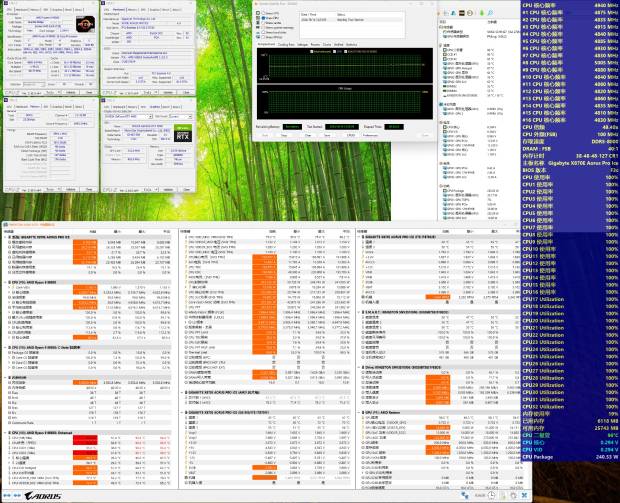Click the CPU-Z title icon of the top-left window
The width and height of the screenshot is (620, 503).
(x=7, y=3)
